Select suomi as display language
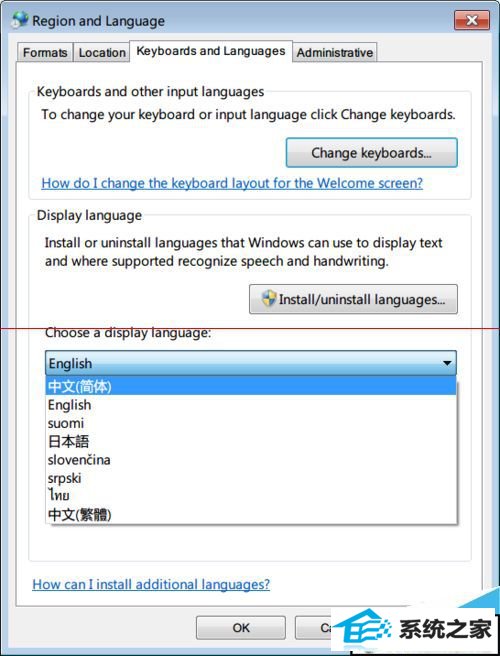Image resolution: width=500 pixels, height=656 pixels. [251, 423]
